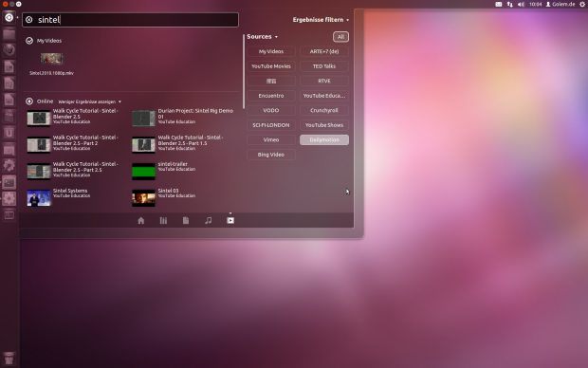Open Durian Project: Sintel Rig Demo 01
Image resolution: width=588 pixels, height=368 pixels.
pos(183,118)
